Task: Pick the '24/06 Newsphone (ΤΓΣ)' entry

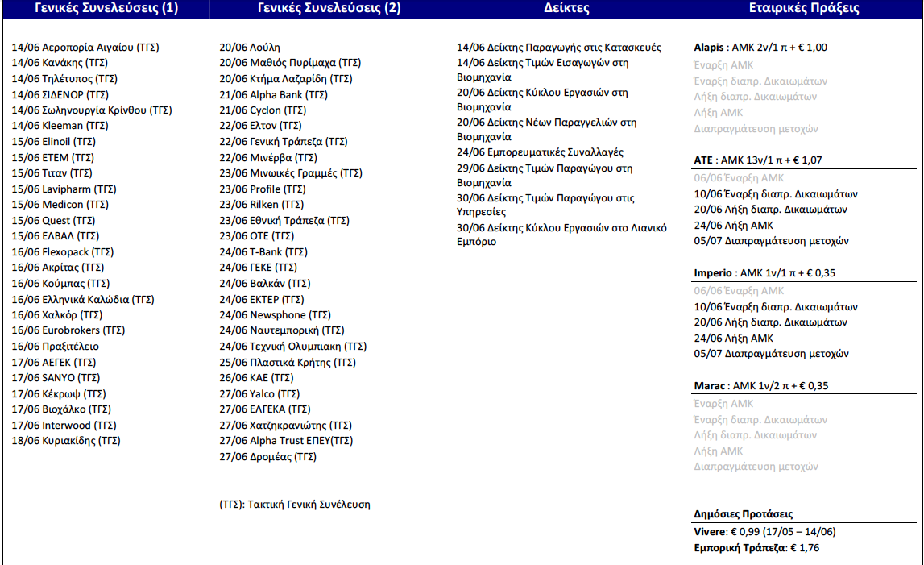Action: coord(276,315)
